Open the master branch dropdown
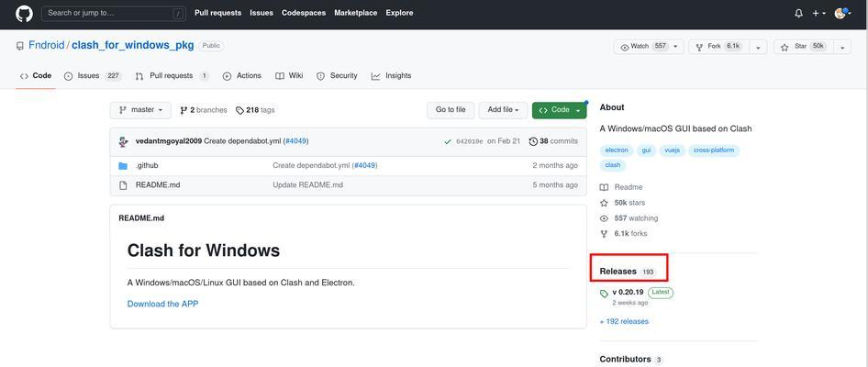 140,110
